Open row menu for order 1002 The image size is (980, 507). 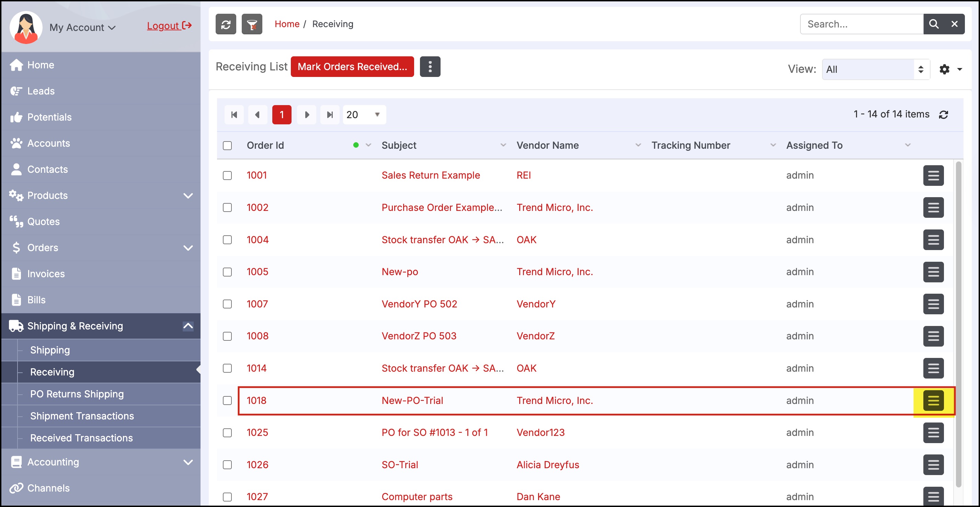pos(933,207)
